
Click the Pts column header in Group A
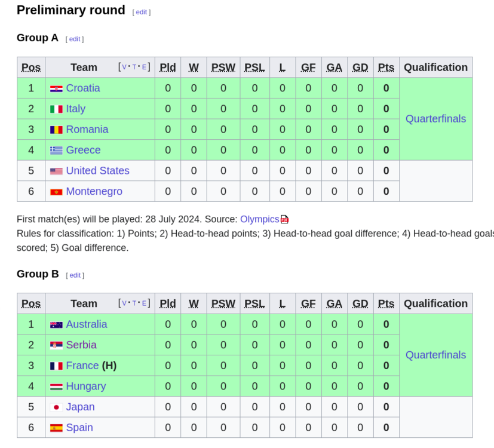click(386, 67)
